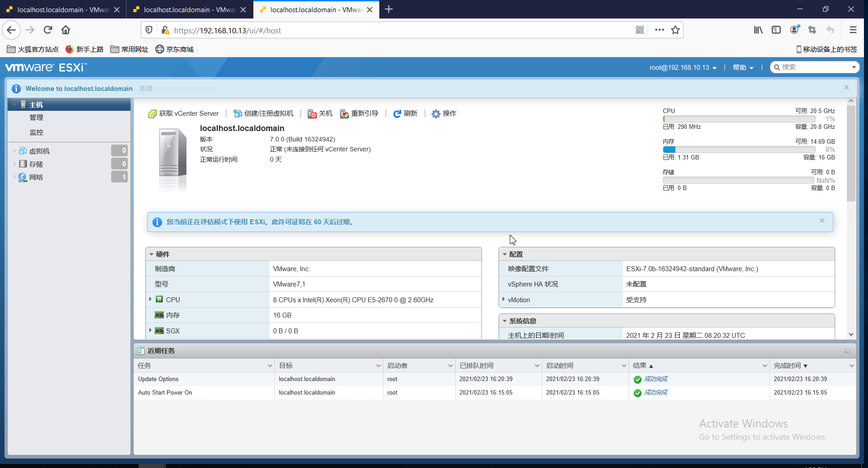The width and height of the screenshot is (868, 468).
Task: Select the 关机 power-off icon
Action: pyautogui.click(x=312, y=114)
